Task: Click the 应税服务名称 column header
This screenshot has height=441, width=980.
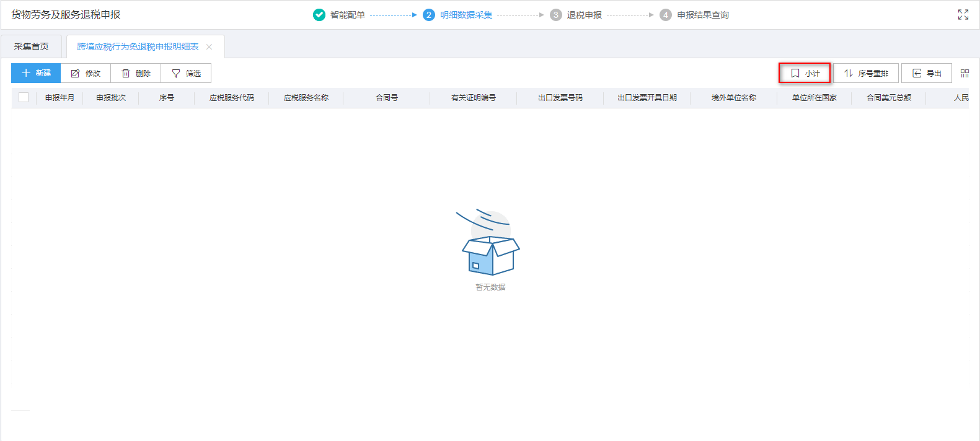Action: tap(306, 98)
